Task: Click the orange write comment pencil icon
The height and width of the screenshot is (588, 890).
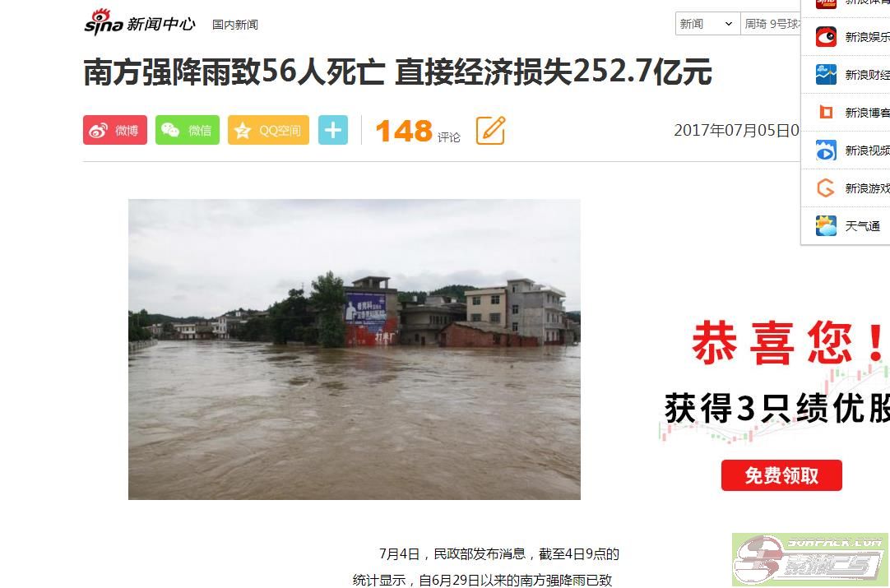Action: (x=490, y=130)
